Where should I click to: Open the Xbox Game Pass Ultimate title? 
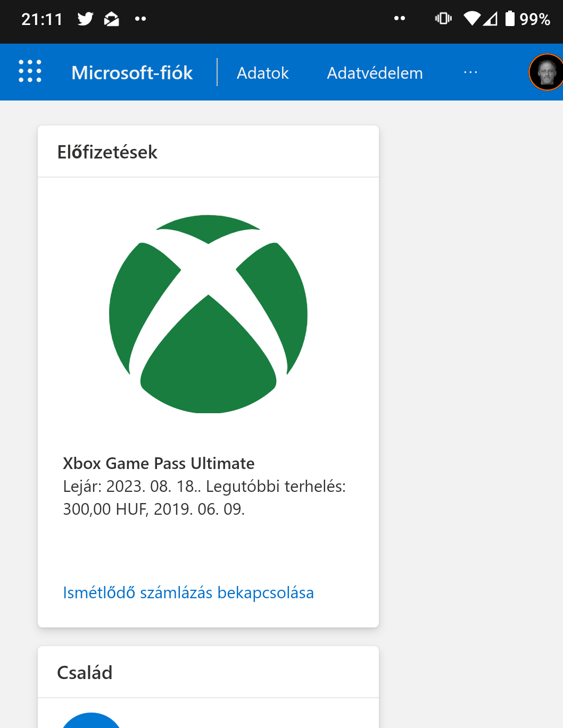pyautogui.click(x=159, y=463)
